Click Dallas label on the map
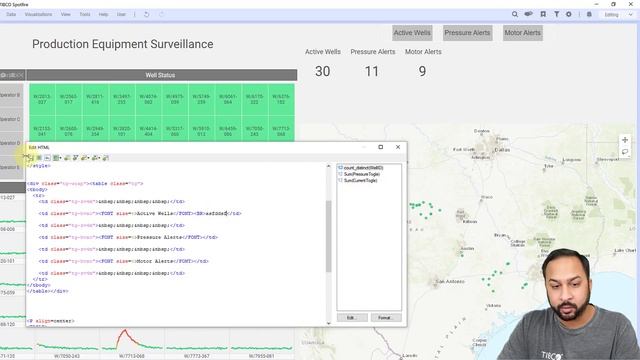The image size is (640, 360). point(502,150)
